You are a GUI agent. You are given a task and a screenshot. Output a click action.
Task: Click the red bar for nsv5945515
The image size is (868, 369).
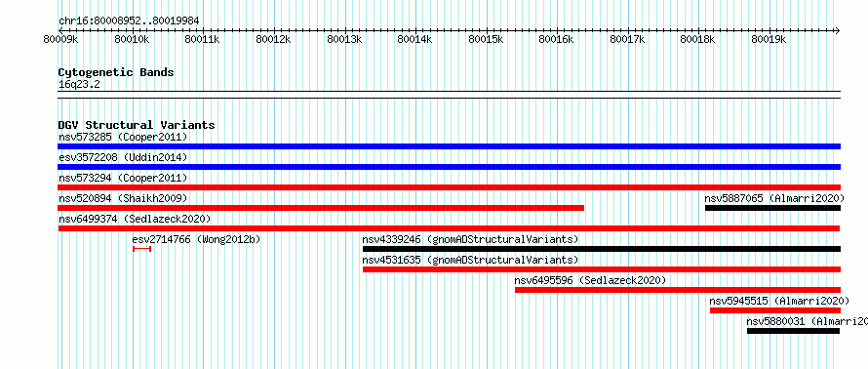(x=775, y=310)
